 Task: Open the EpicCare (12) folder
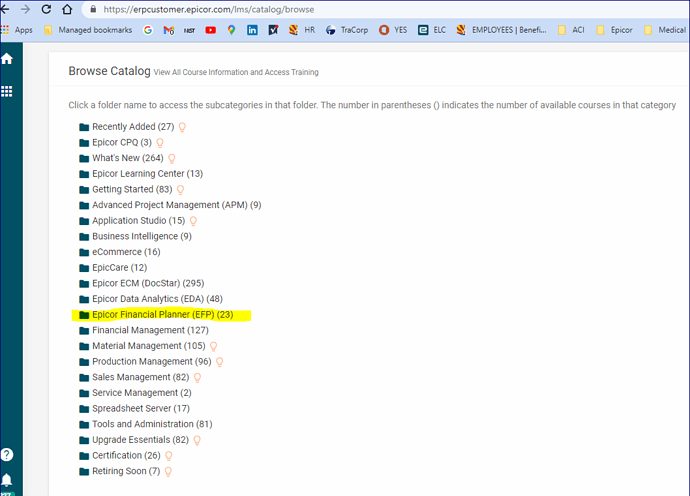tap(113, 268)
